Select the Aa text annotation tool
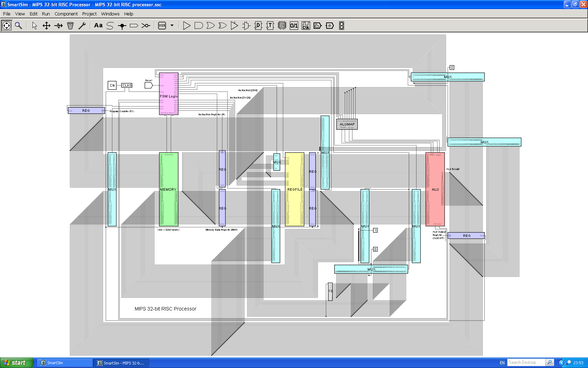This screenshot has width=588, height=368. click(x=98, y=26)
